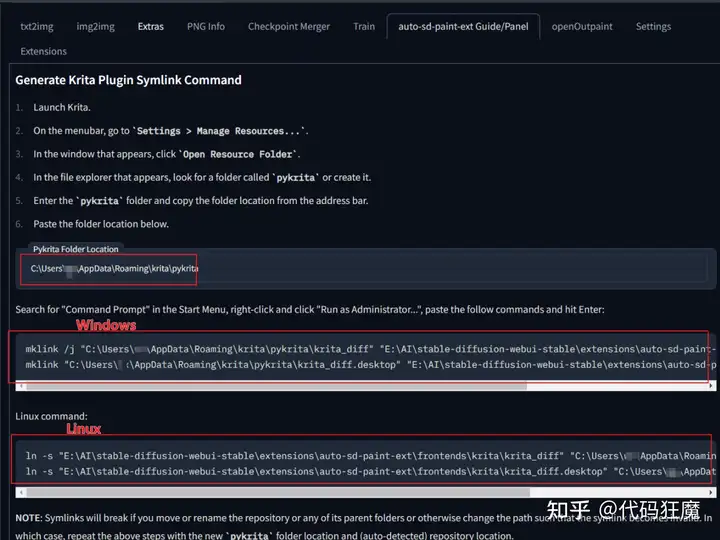Image resolution: width=720 pixels, height=540 pixels.
Task: Go to the PNG Info tab
Action: click(206, 27)
